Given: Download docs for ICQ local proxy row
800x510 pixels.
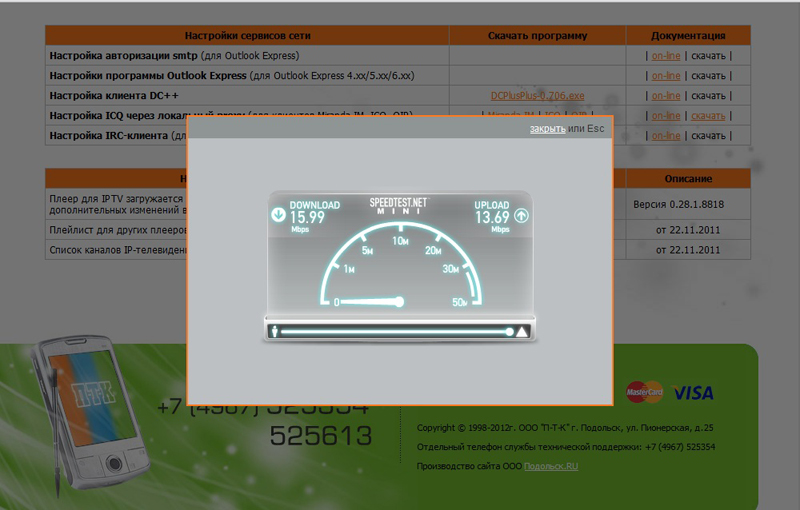Looking at the screenshot, I should [708, 116].
